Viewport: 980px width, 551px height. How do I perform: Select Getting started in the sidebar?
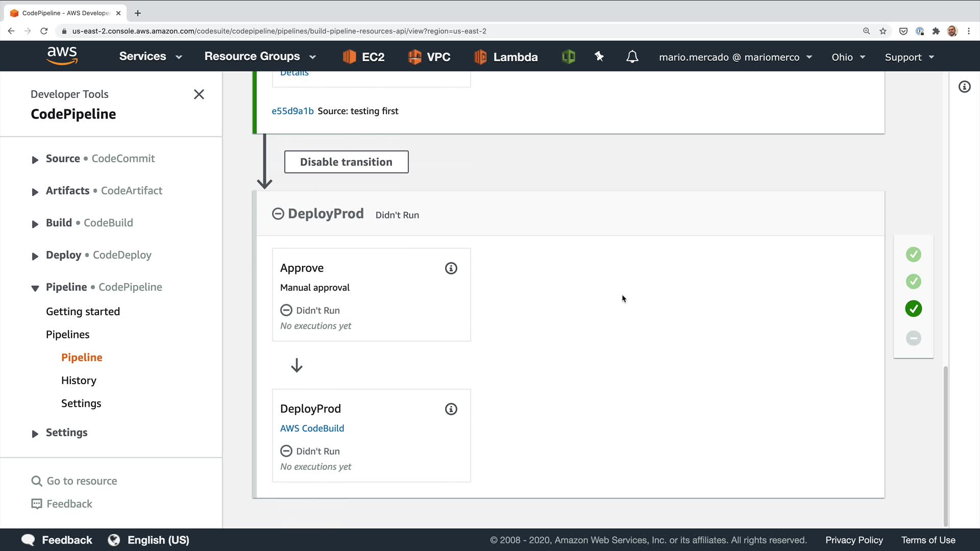coord(83,312)
